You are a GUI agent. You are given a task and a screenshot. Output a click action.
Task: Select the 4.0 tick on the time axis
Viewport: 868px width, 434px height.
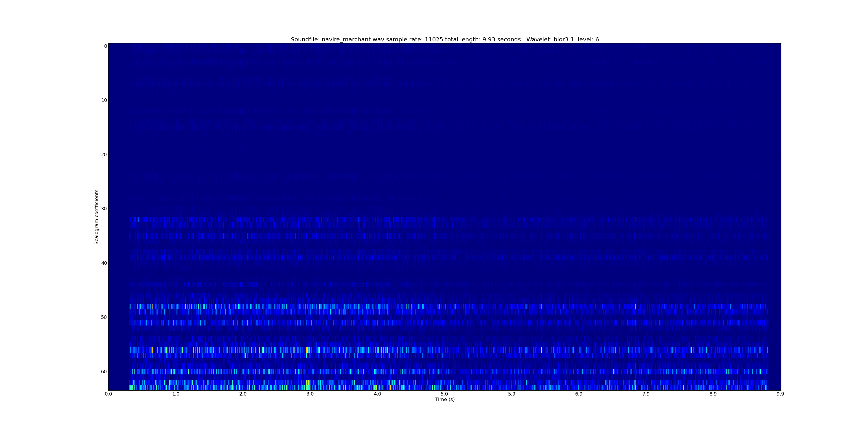tap(377, 394)
